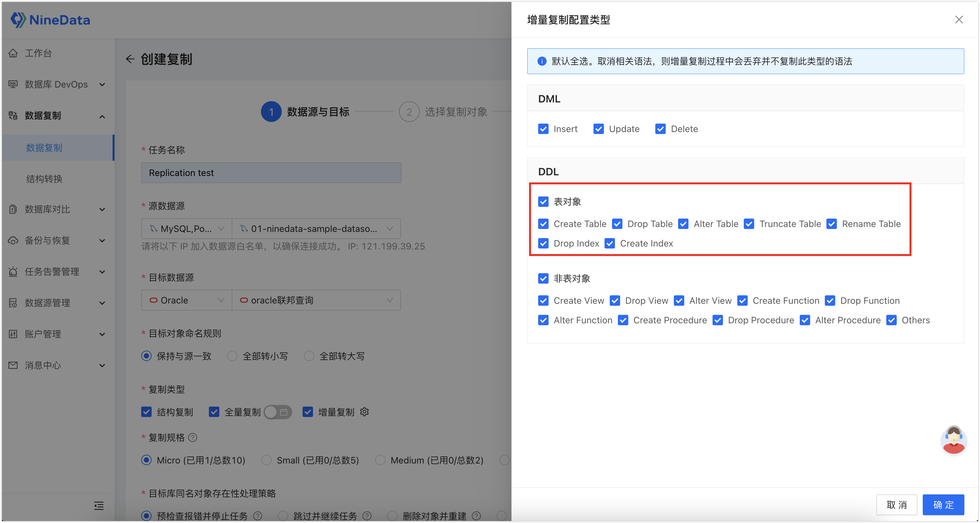Click the NineData logo
Image resolution: width=980 pixels, height=523 pixels.
pos(50,20)
